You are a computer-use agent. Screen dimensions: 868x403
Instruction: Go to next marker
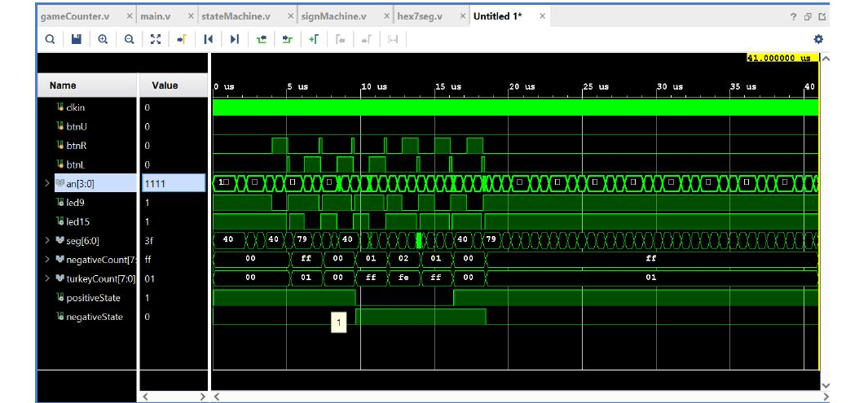point(367,39)
